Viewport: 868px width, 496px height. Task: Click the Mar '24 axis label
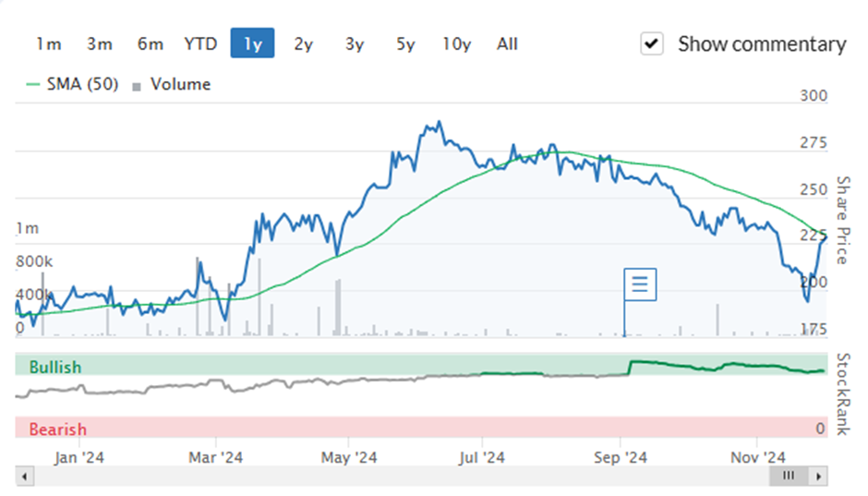click(x=215, y=458)
